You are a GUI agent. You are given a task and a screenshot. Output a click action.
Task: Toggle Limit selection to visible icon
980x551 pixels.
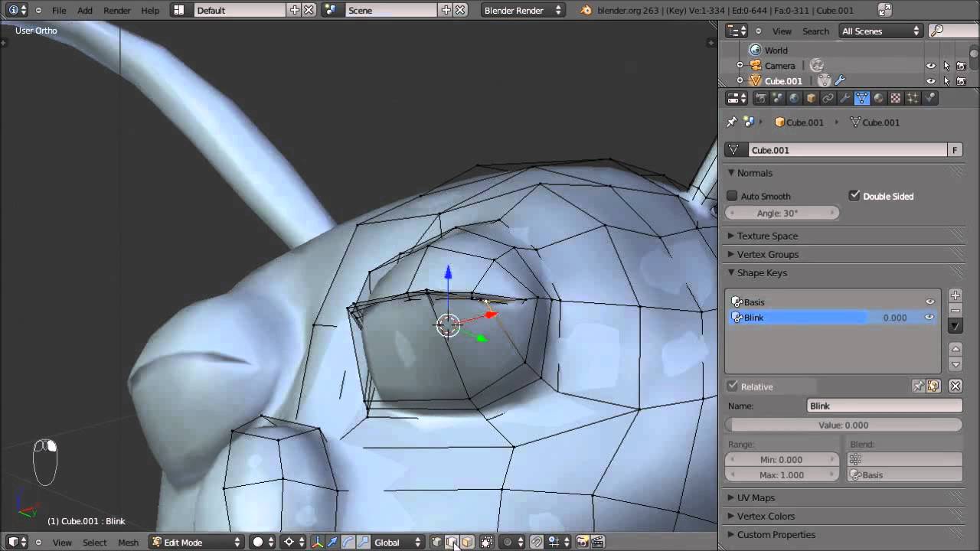point(486,542)
